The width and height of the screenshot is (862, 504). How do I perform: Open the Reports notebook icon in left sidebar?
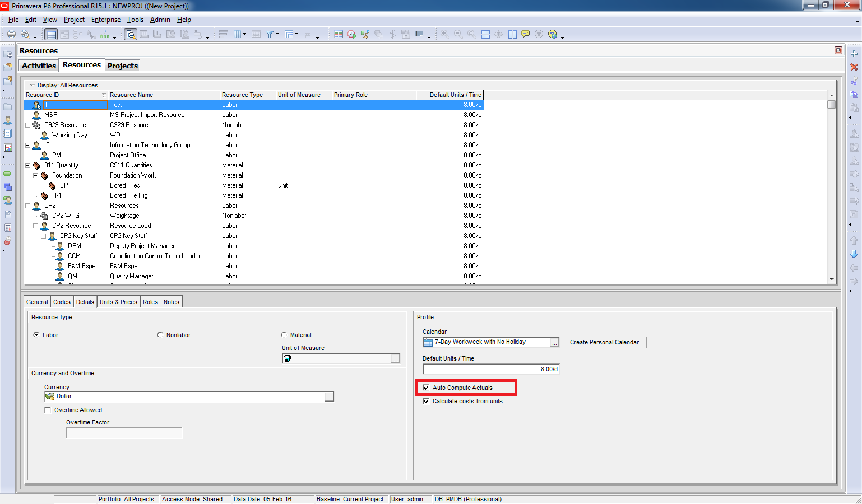point(8,134)
